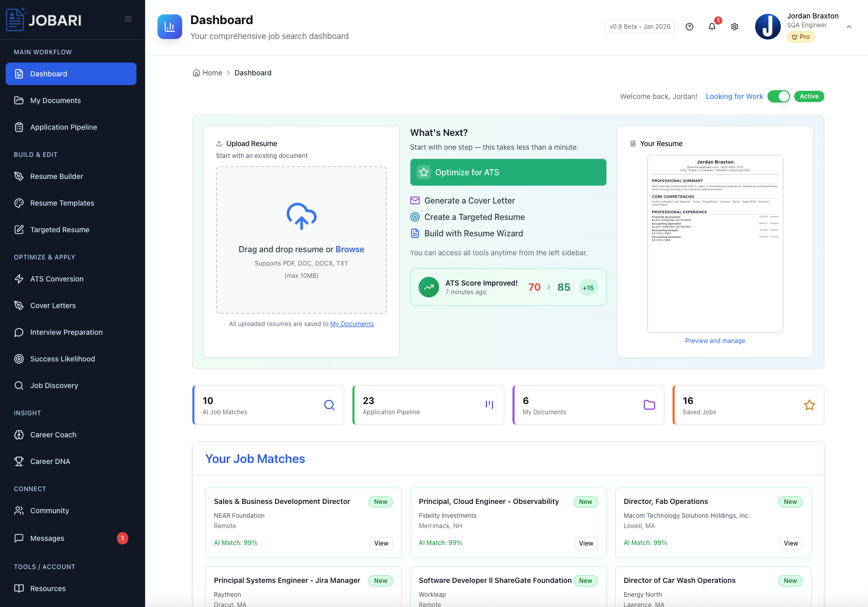Switch to the My Documents section
Image resolution: width=868 pixels, height=607 pixels.
pos(55,100)
